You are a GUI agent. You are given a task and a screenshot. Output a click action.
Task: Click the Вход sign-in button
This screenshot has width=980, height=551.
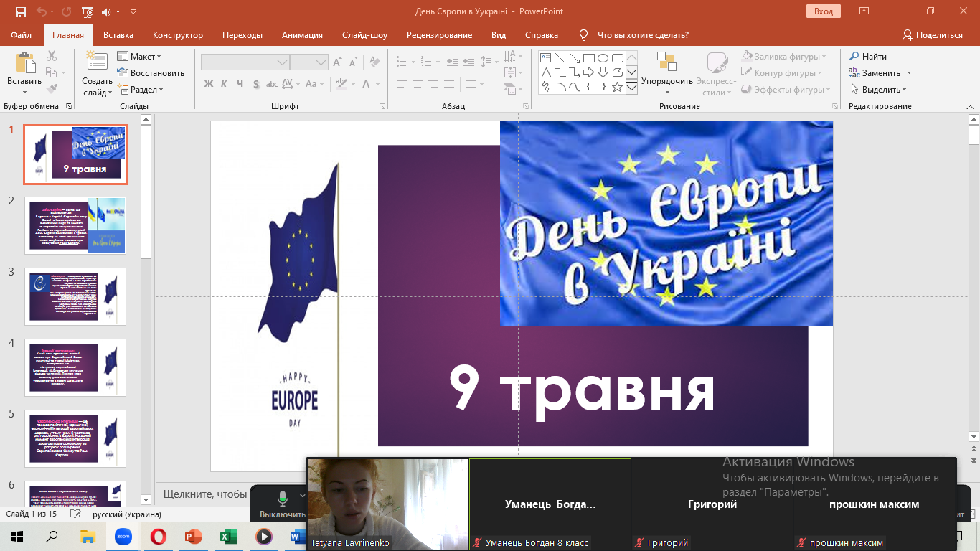point(824,11)
